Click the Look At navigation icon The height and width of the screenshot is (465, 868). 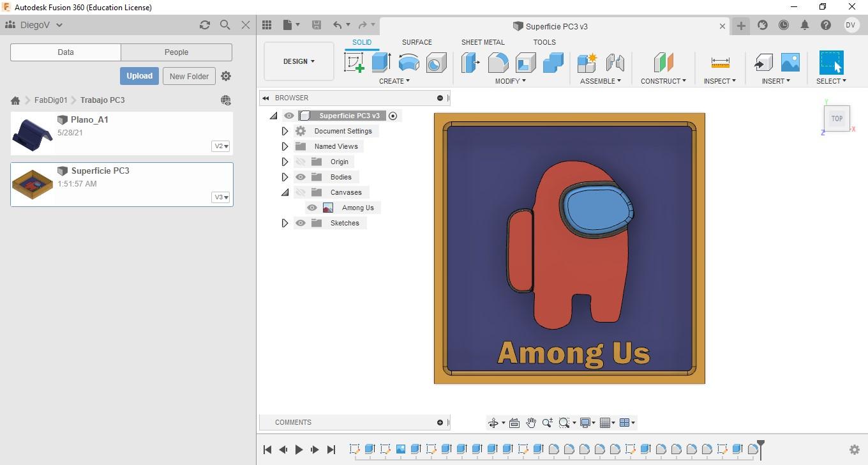click(x=514, y=423)
